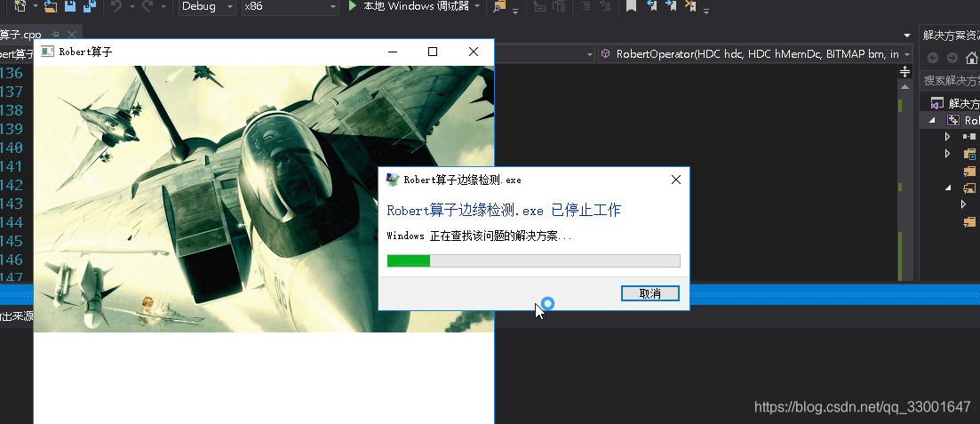Toggle a bookmark with the bookmark icon
Screen dimensions: 980x424
point(631,6)
